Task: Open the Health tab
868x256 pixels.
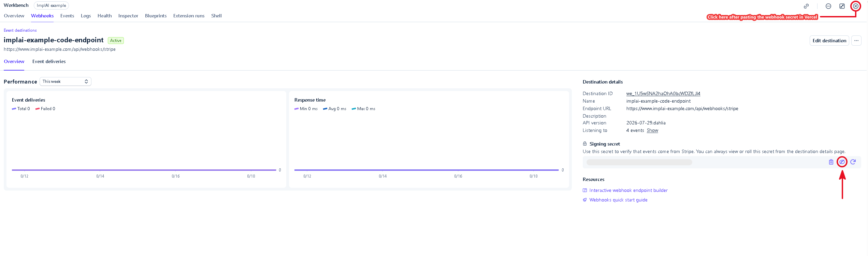Action: coord(104,16)
